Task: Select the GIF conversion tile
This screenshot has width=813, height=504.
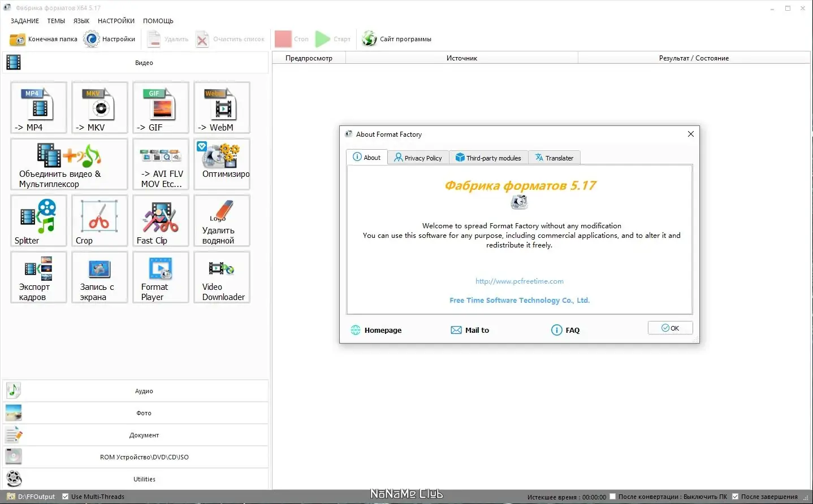Action: (x=161, y=107)
